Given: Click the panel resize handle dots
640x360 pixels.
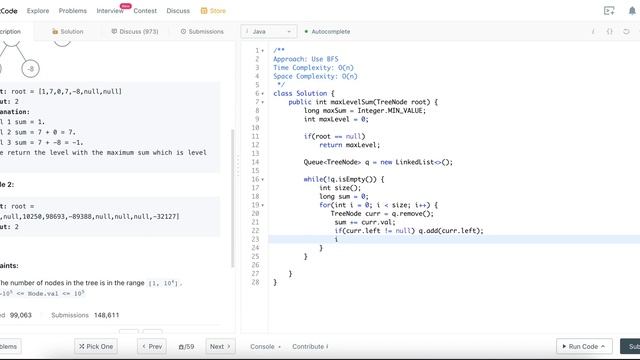Looking at the screenshot, I should click(x=238, y=165).
